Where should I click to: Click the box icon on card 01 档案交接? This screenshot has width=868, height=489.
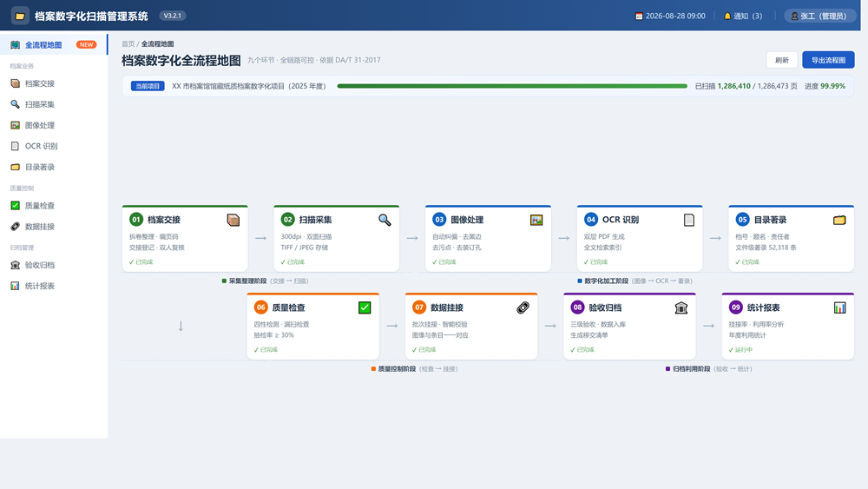[x=233, y=220]
